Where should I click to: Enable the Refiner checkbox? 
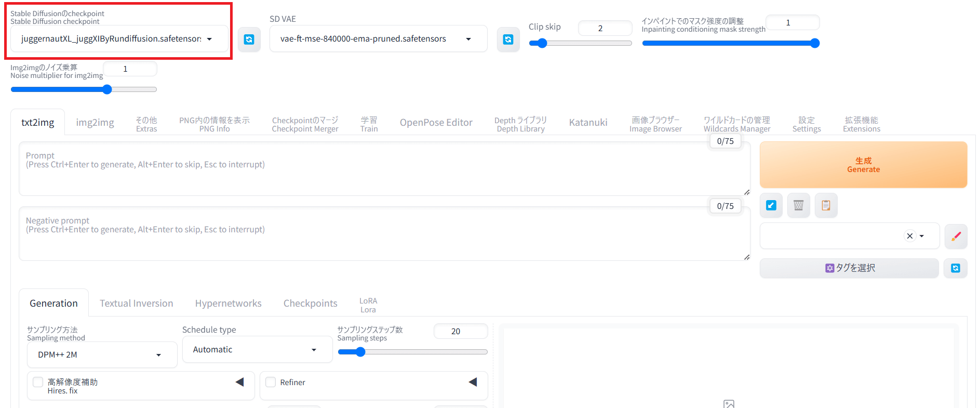(271, 382)
